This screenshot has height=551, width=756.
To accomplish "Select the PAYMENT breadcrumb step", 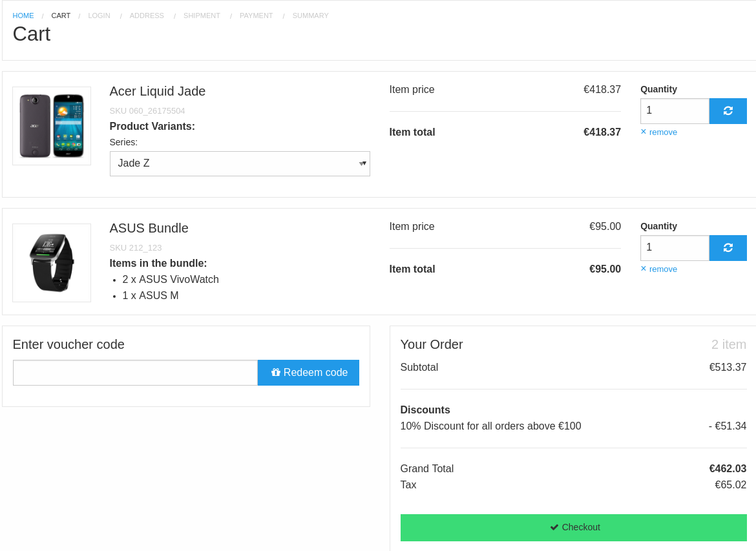I will (256, 16).
